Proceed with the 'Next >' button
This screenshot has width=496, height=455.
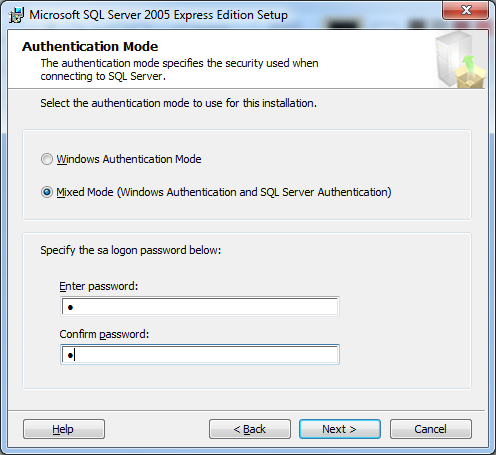(x=340, y=429)
